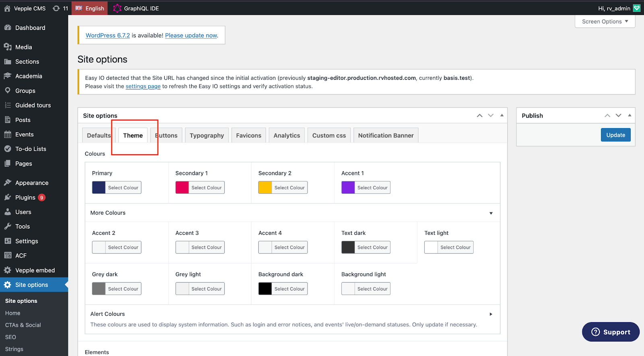Click the Please update now link

point(191,35)
